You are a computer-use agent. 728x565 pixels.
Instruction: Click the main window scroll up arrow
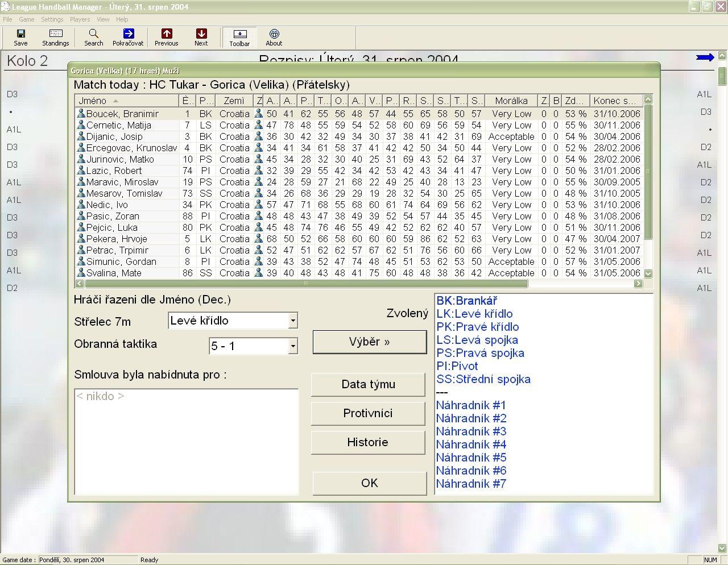pos(722,56)
